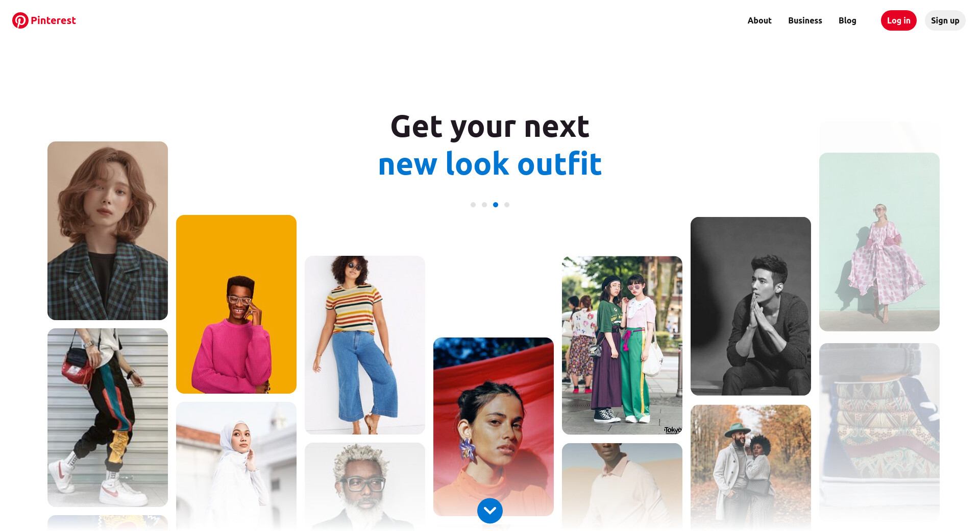Select the active blue carousel dot
Screen dimensions: 980x531
coord(496,205)
